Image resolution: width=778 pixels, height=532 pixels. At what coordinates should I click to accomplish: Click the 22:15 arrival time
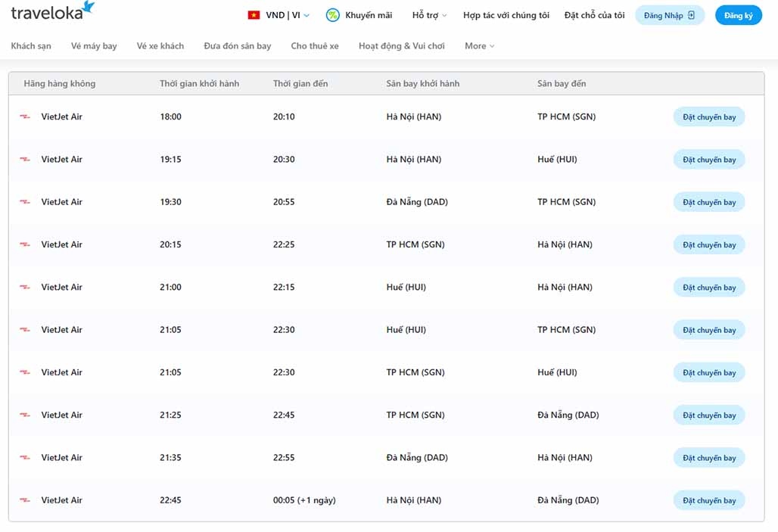click(x=284, y=288)
